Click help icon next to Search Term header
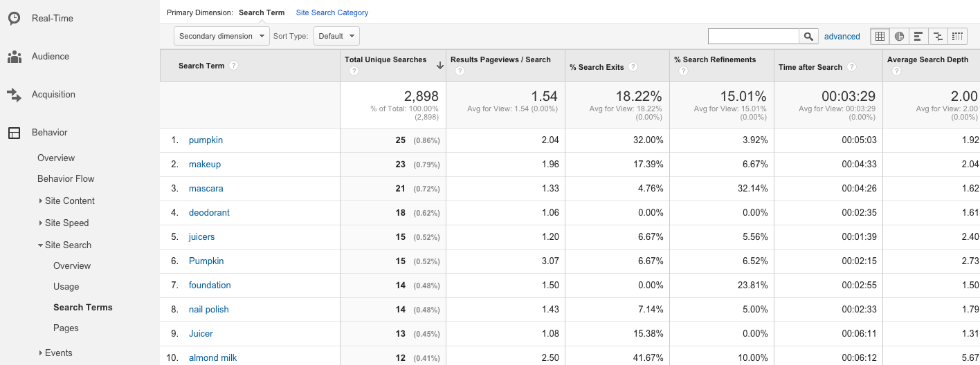The height and width of the screenshot is (365, 980). [234, 66]
